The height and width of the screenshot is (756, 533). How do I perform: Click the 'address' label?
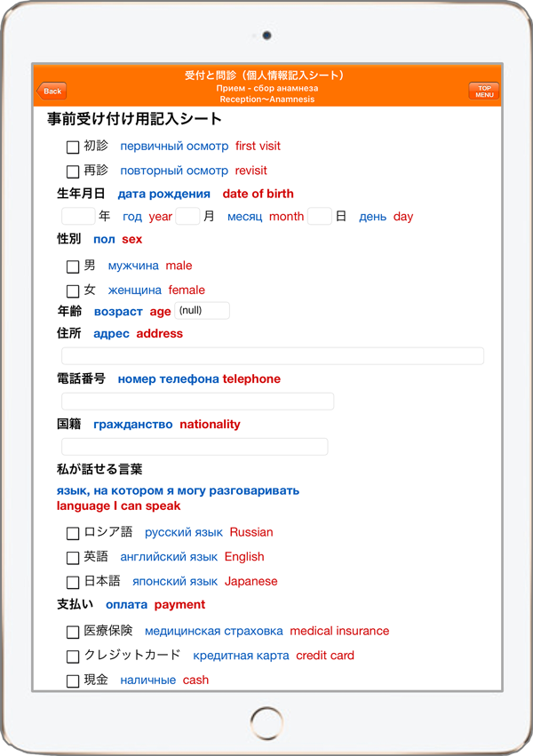pos(160,334)
